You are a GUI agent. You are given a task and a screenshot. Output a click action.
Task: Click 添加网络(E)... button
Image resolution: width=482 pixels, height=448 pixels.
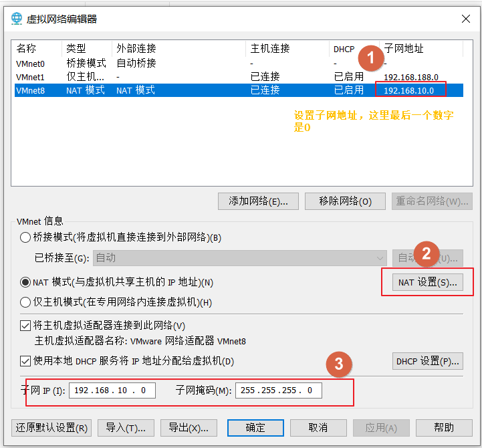coord(258,201)
